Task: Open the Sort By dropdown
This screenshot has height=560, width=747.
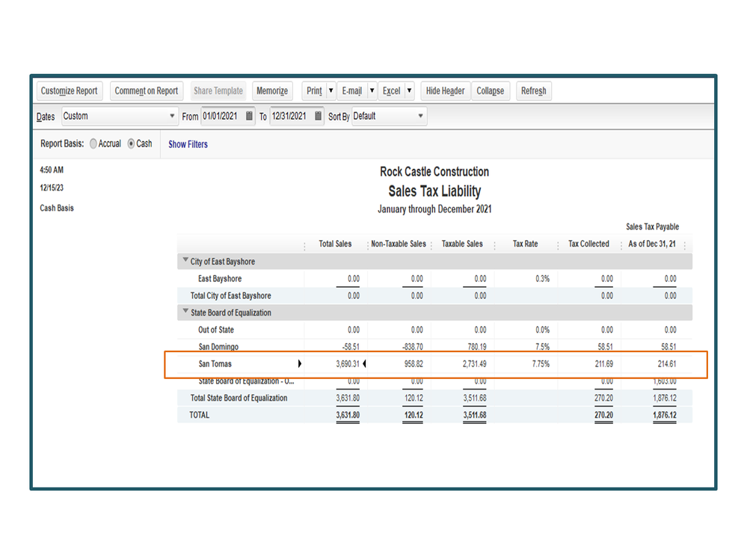Action: pos(390,116)
